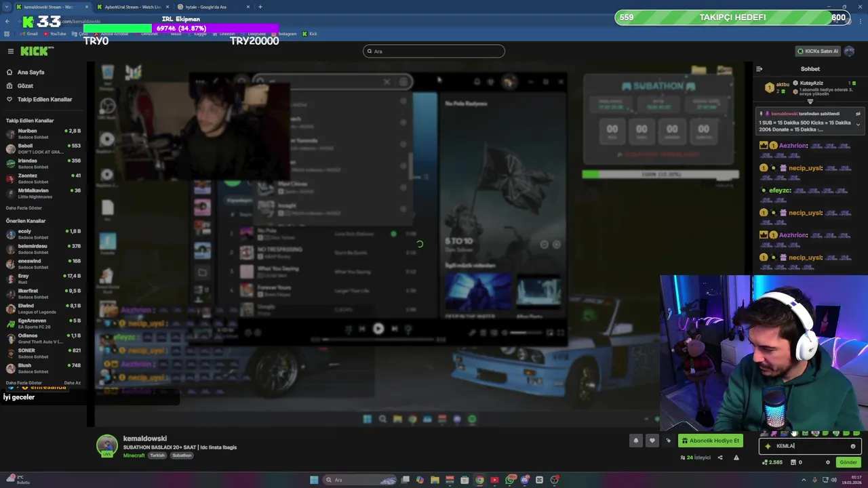Click the share icon under the stream
The image size is (868, 488).
[x=720, y=457]
